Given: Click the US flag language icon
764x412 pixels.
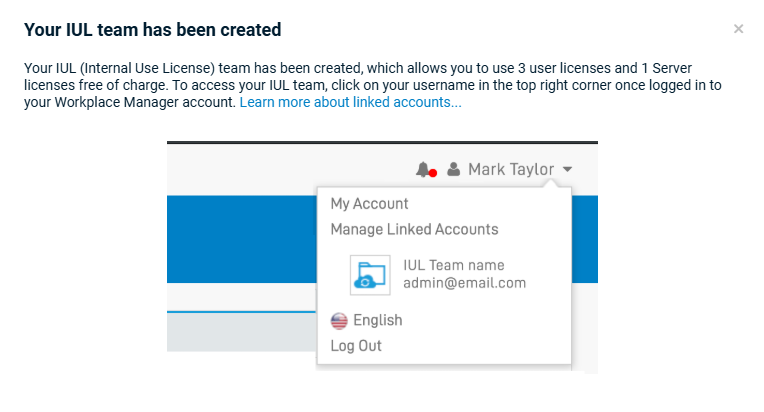Looking at the screenshot, I should [x=340, y=321].
